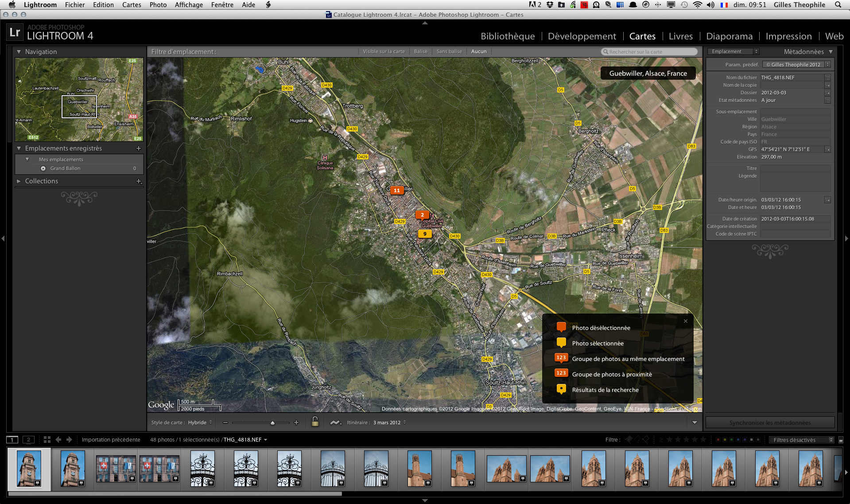
Task: Click the GPS coordinates arrow button
Action: tap(827, 149)
